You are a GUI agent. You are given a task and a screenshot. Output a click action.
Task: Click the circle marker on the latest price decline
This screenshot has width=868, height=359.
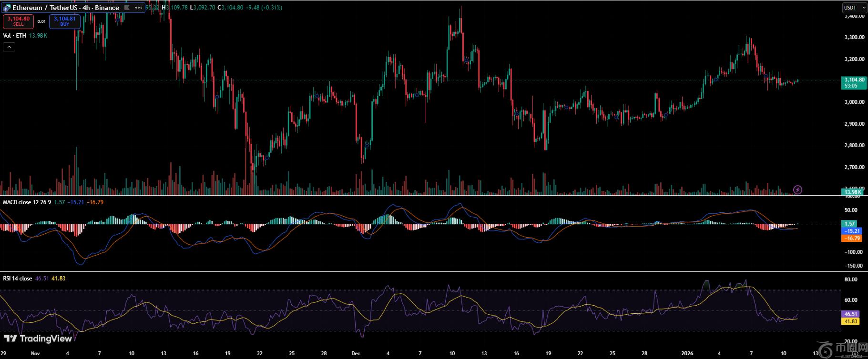[766, 76]
